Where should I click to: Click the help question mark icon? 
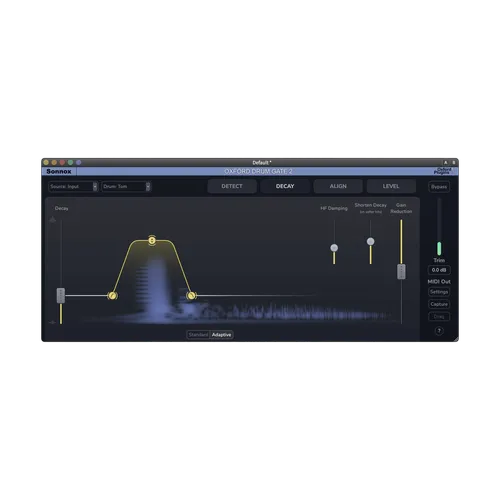[x=439, y=331]
